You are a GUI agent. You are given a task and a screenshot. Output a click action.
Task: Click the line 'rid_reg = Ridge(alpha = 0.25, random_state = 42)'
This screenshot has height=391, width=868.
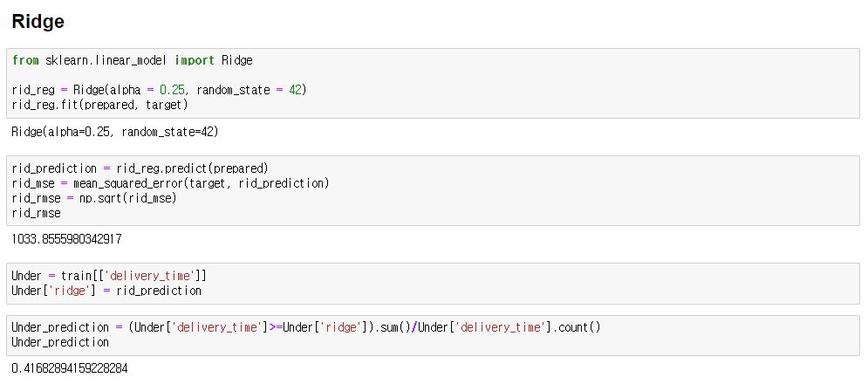click(159, 90)
